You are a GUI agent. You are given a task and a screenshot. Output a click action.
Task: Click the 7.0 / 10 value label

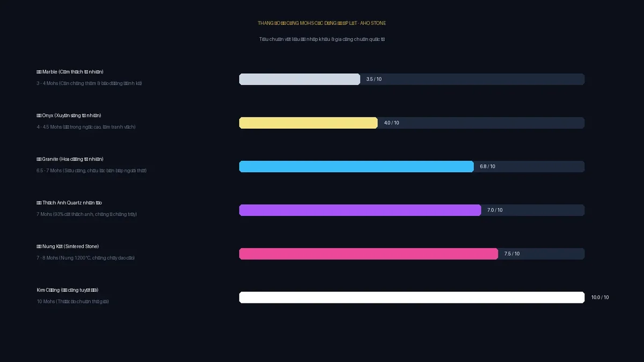tap(495, 210)
